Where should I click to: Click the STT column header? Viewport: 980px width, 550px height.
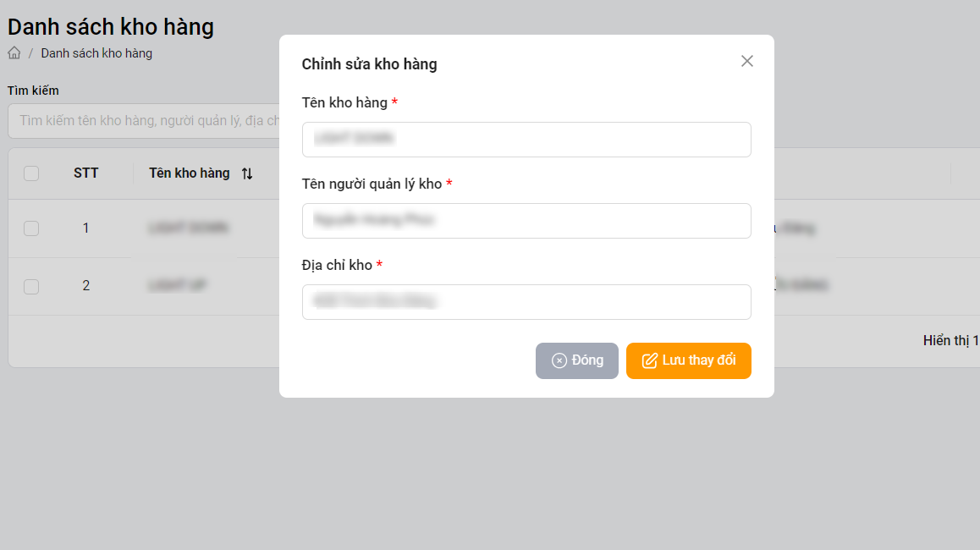(85, 173)
